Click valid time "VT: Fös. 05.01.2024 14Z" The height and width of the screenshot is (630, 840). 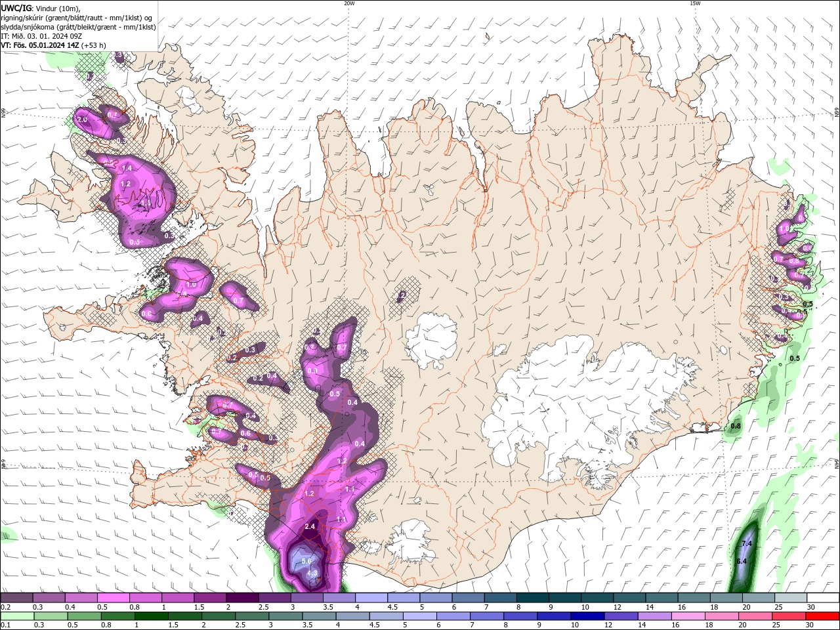tap(40, 45)
